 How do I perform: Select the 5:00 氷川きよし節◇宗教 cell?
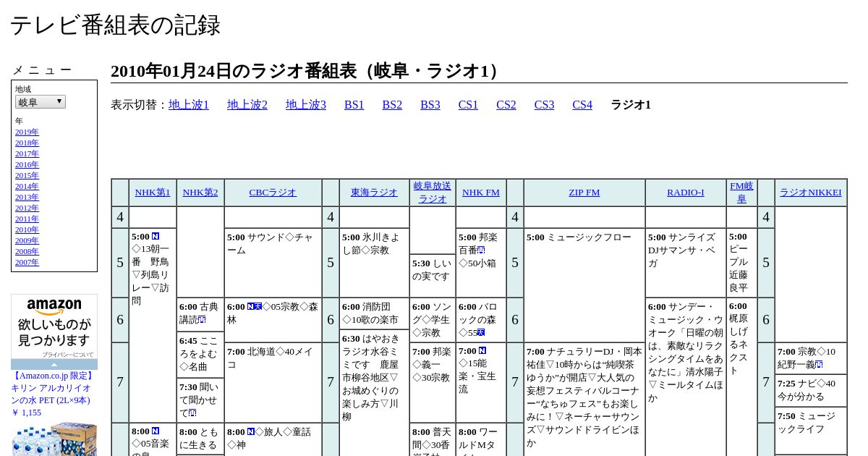point(374,263)
